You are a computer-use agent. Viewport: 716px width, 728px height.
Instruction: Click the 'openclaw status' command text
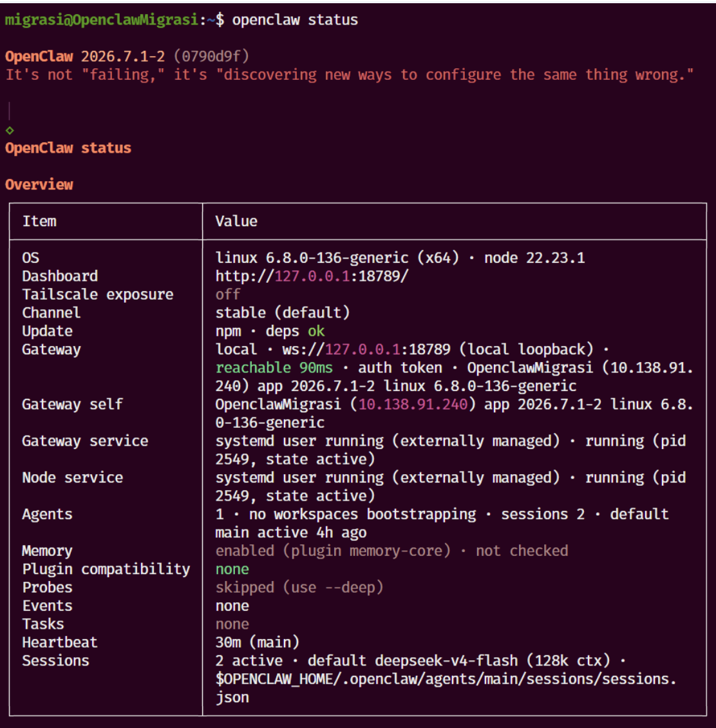(x=295, y=20)
